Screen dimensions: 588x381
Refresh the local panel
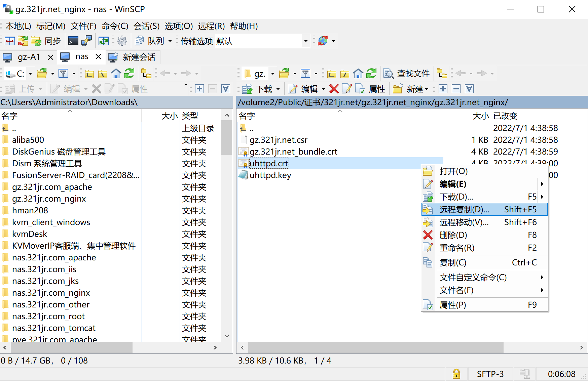tap(129, 73)
